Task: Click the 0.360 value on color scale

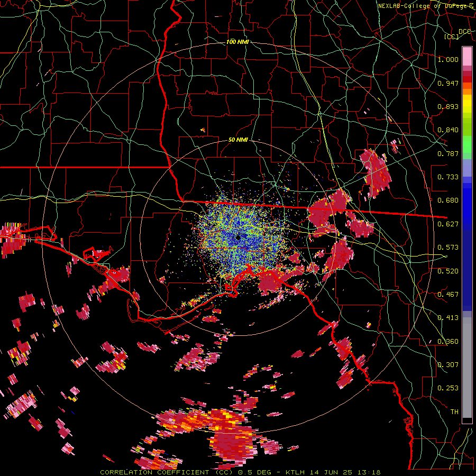Action: point(448,342)
